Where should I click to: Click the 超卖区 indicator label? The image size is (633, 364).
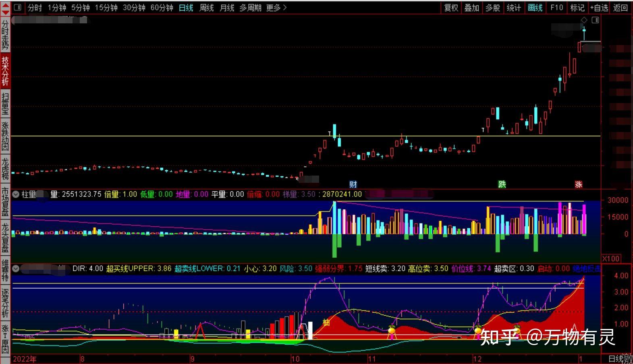click(x=514, y=269)
